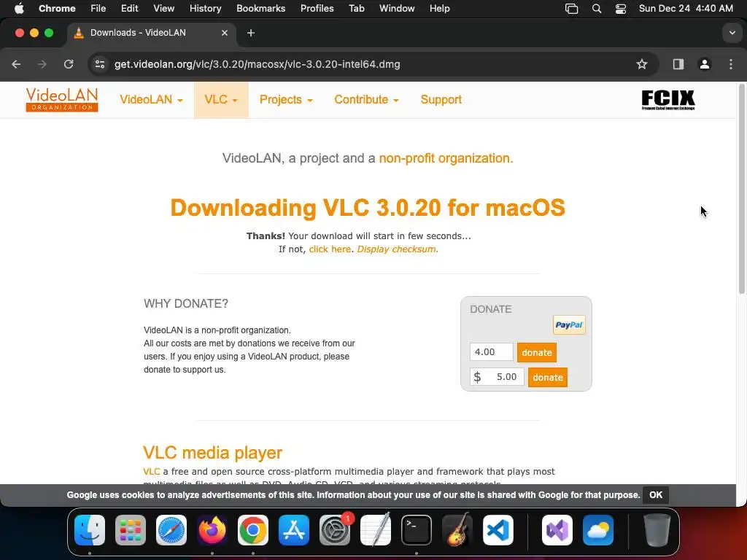Open the tab search chevron in Chrome
Image resolution: width=747 pixels, height=560 pixels.
tap(732, 33)
